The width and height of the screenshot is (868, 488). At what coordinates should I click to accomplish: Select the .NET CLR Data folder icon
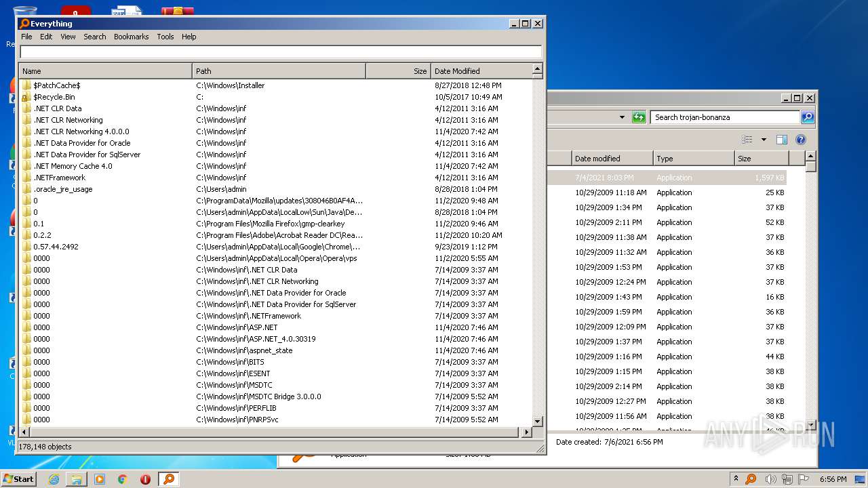(x=26, y=108)
